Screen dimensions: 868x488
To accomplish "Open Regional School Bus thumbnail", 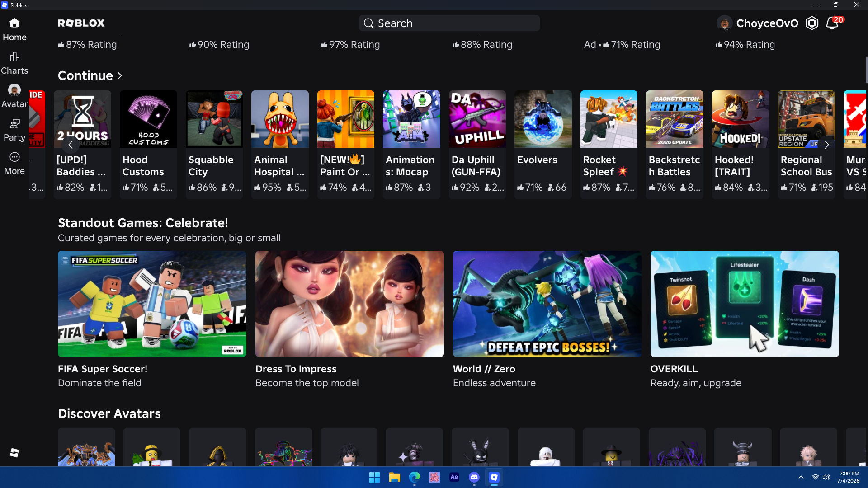I will 807,119.
